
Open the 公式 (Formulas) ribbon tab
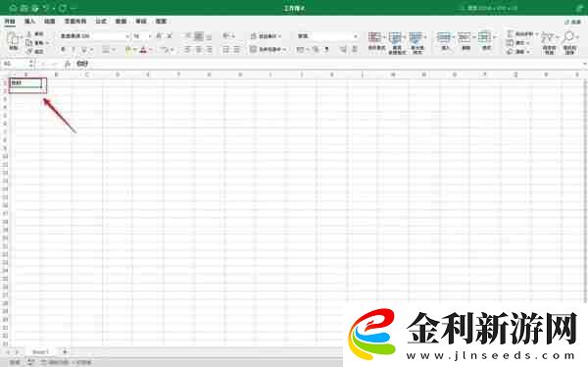(101, 22)
